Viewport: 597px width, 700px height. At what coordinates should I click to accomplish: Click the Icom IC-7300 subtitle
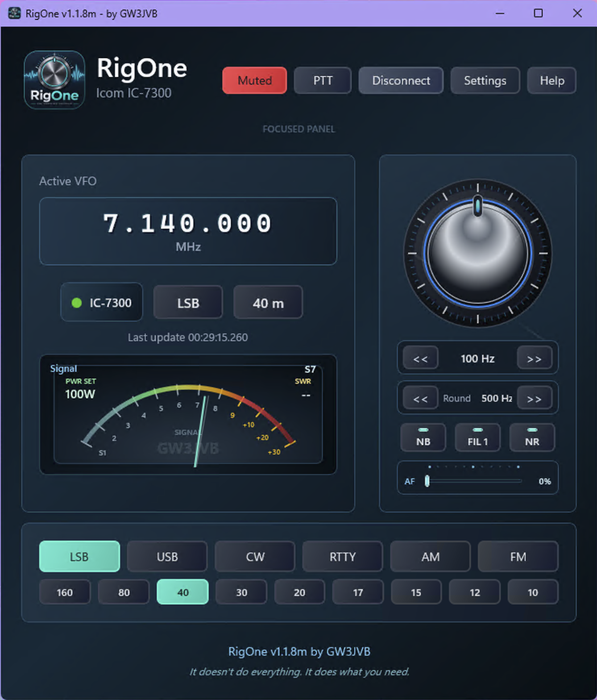(134, 93)
